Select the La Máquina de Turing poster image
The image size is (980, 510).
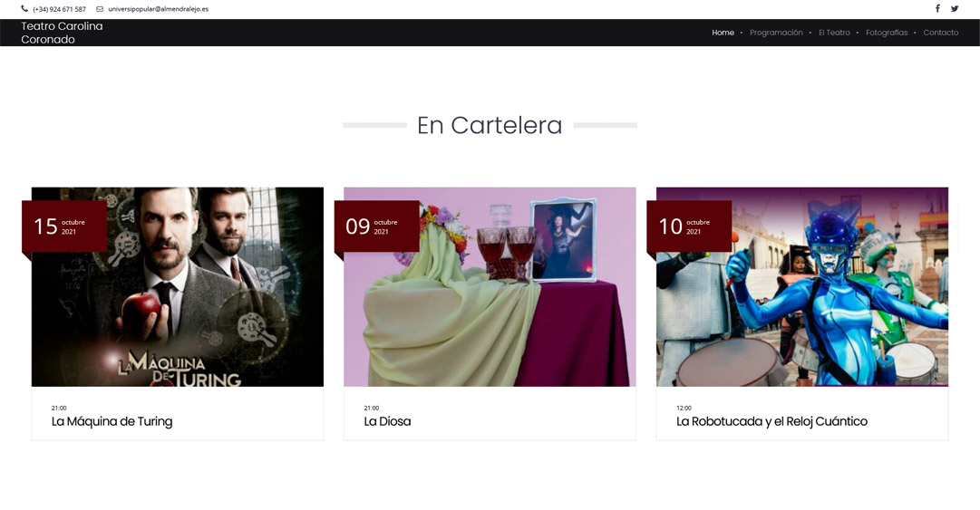(178, 286)
